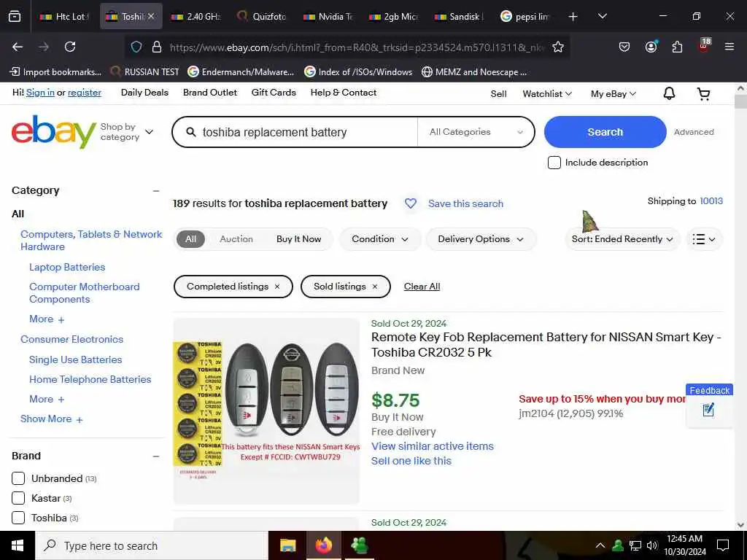Expand Condition filter dropdown
Screen dimensions: 747x560
click(x=379, y=239)
